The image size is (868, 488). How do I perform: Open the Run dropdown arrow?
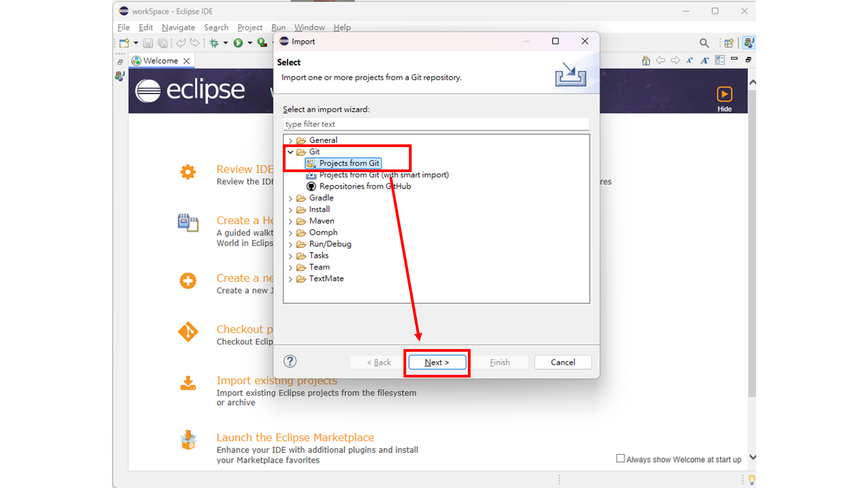250,43
